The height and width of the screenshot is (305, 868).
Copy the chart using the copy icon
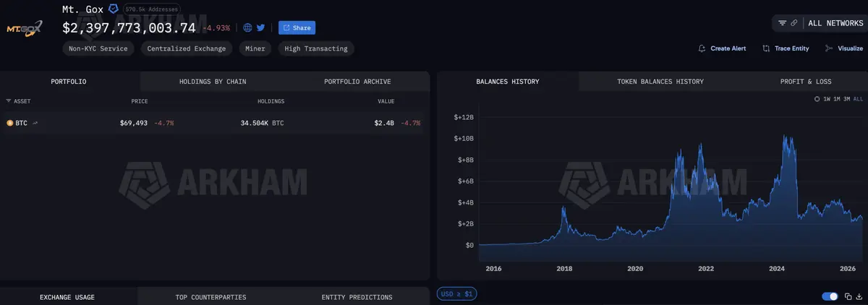(x=848, y=296)
